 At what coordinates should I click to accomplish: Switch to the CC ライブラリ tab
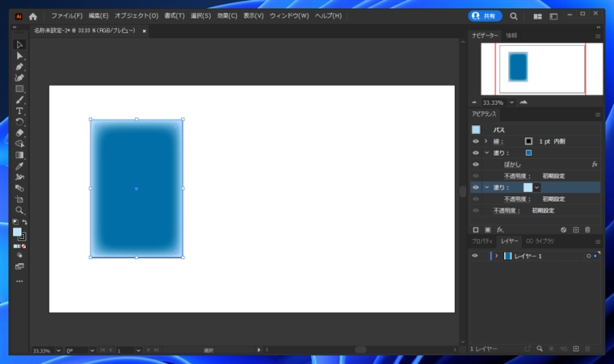540,241
